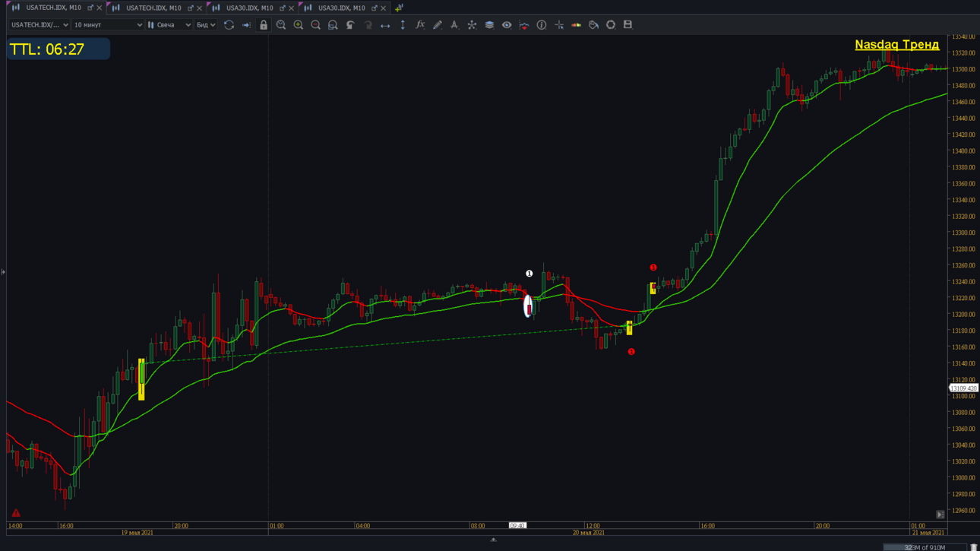Save chart with the floppy disk icon
Image resolution: width=980 pixels, height=551 pixels.
[628, 25]
